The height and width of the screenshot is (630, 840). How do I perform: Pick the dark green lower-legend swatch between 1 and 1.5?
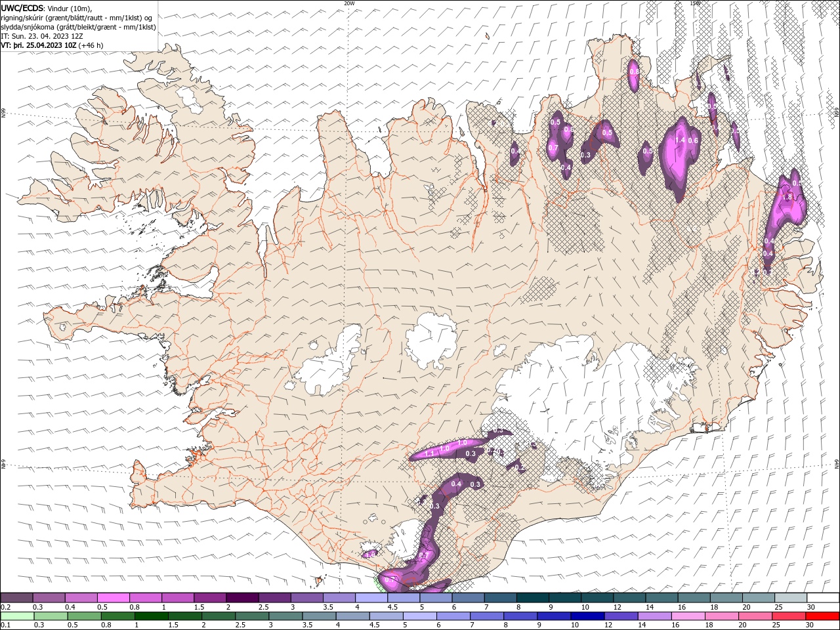[151, 616]
